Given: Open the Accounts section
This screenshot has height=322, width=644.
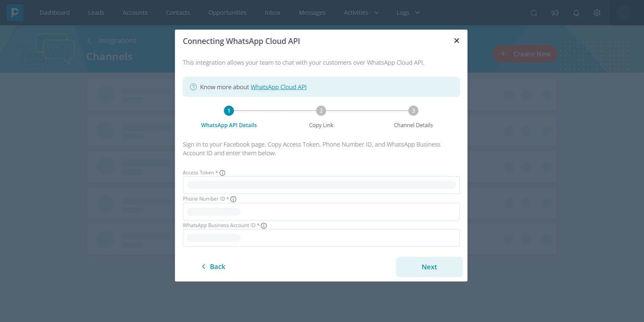Looking at the screenshot, I should pos(135,13).
